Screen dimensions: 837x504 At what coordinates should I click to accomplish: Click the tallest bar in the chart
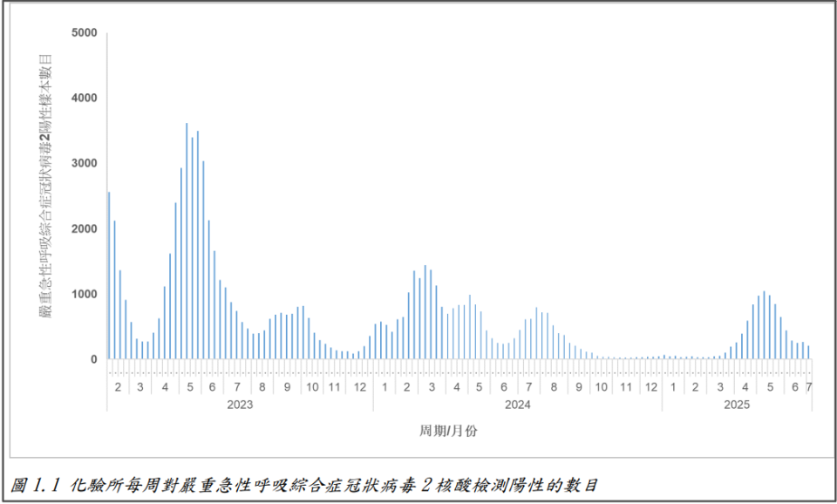[x=187, y=242]
